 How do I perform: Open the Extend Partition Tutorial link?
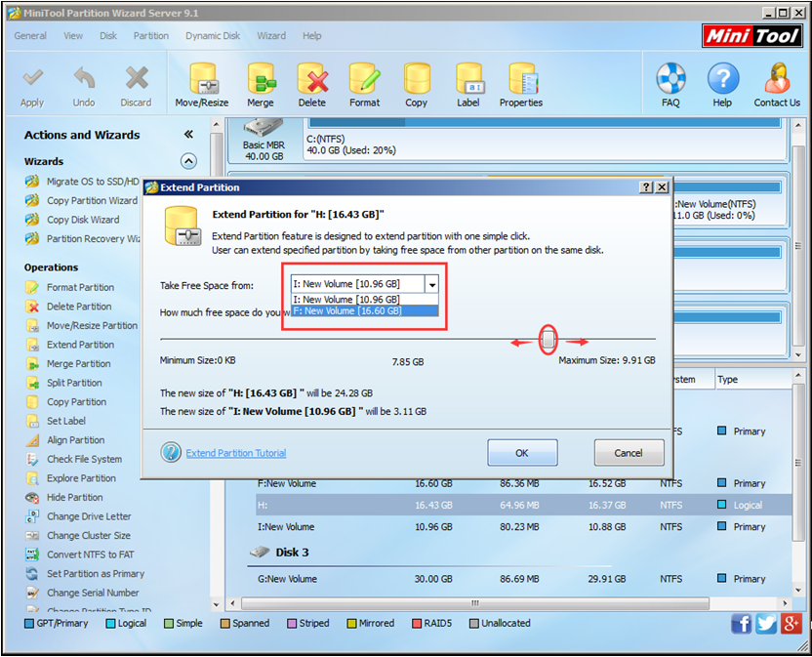pyautogui.click(x=236, y=453)
